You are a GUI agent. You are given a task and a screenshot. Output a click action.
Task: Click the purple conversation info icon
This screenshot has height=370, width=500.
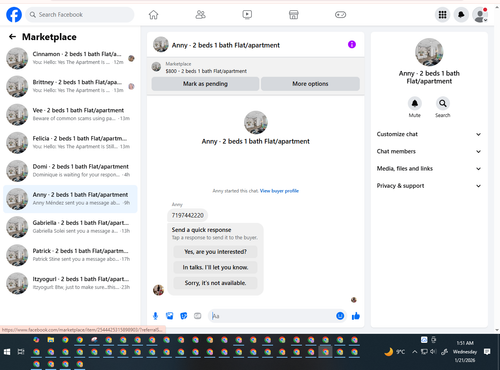[x=352, y=44]
